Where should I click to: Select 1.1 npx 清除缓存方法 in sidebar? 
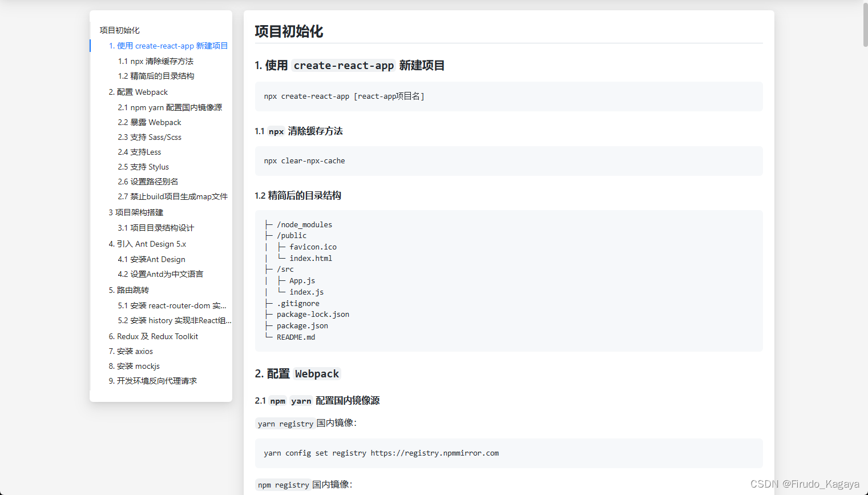tap(155, 61)
